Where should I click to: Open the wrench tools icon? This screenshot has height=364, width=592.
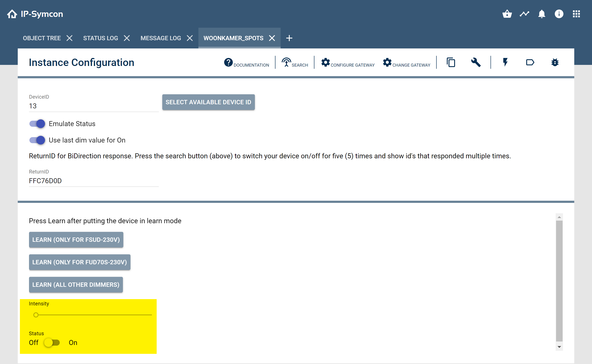point(476,62)
